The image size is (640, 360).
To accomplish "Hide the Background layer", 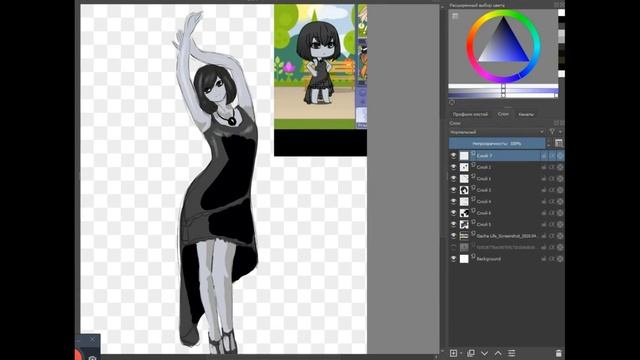I will 453,259.
